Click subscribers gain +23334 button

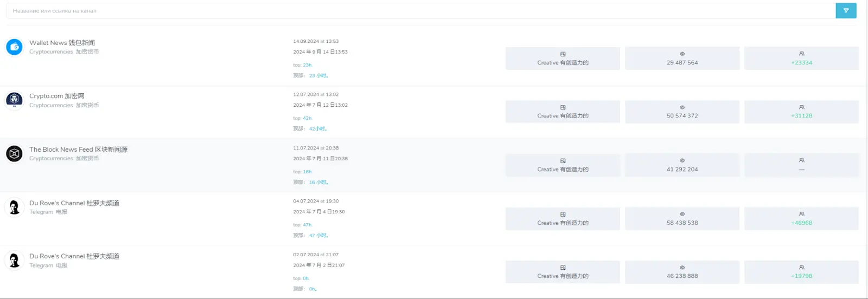[x=801, y=58]
